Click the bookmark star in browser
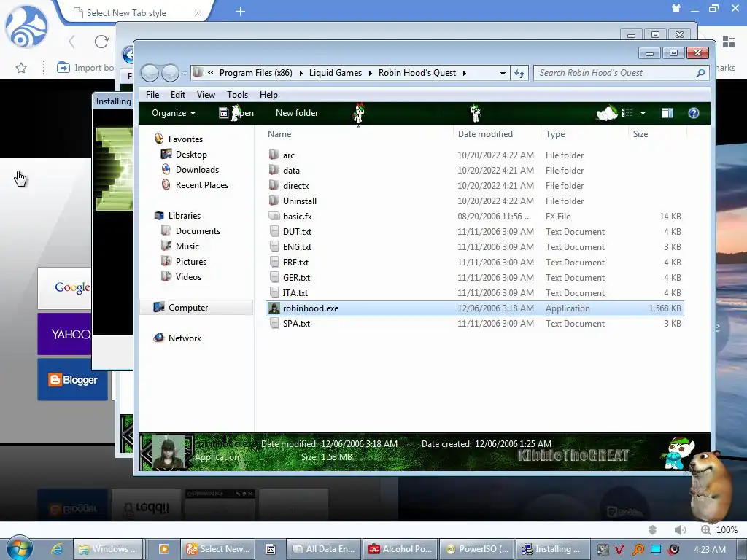 pos(21,68)
